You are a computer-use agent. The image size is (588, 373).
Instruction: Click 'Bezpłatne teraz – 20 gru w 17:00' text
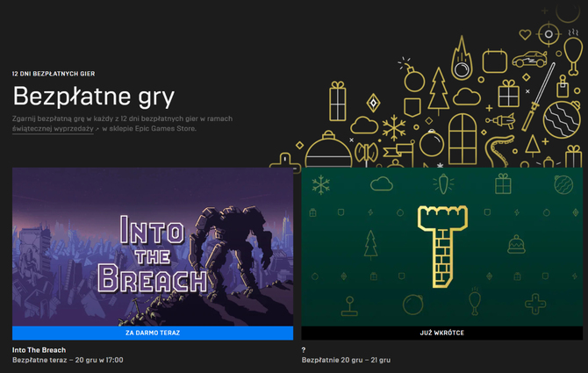coord(68,360)
